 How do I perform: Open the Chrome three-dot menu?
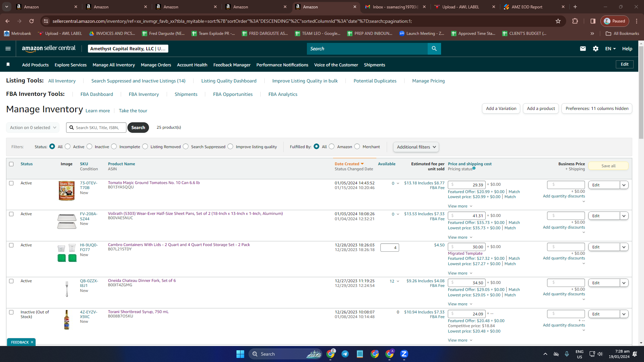click(x=637, y=21)
